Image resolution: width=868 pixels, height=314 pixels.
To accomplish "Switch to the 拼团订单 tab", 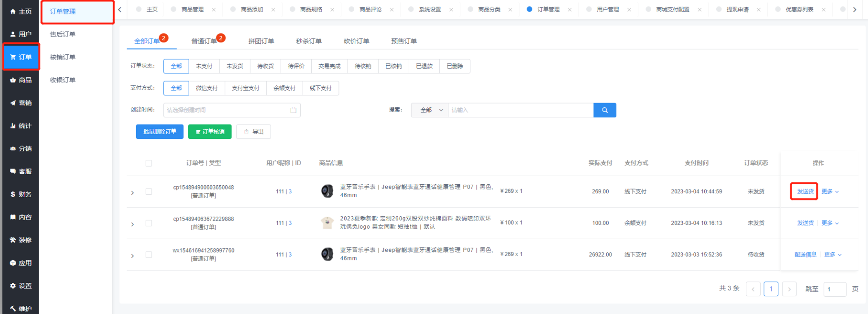I will point(261,41).
